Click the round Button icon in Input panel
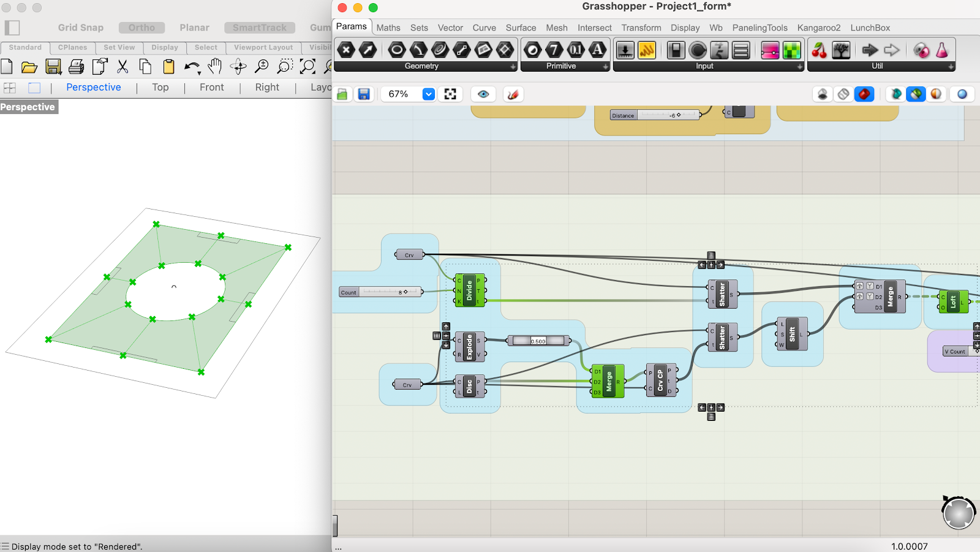Viewport: 980px width, 552px height. pyautogui.click(x=698, y=50)
